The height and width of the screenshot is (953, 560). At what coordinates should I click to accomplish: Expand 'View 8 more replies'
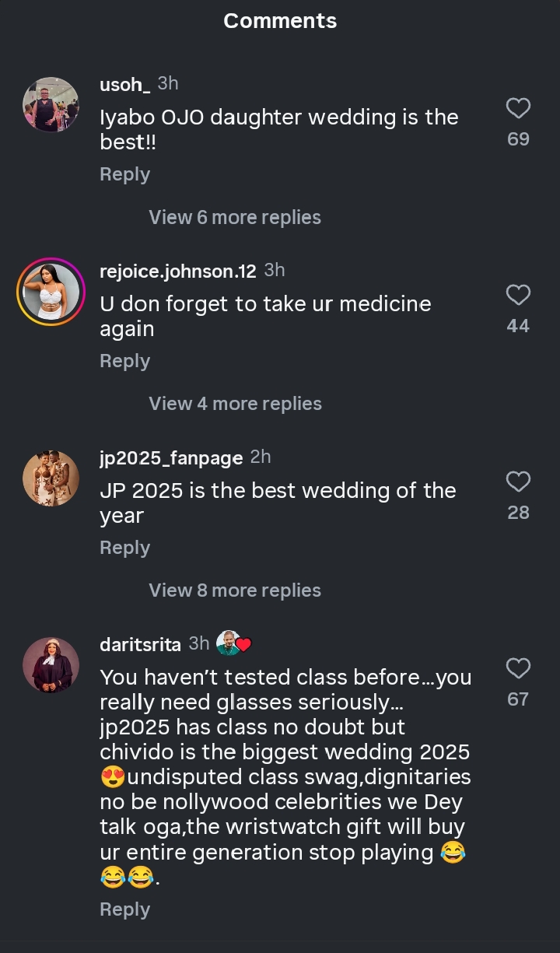point(235,590)
